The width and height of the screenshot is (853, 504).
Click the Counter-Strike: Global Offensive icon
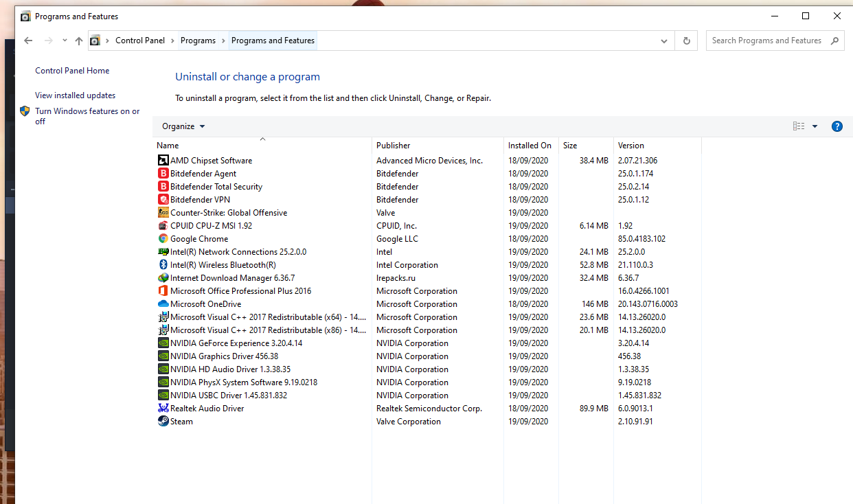(x=163, y=213)
